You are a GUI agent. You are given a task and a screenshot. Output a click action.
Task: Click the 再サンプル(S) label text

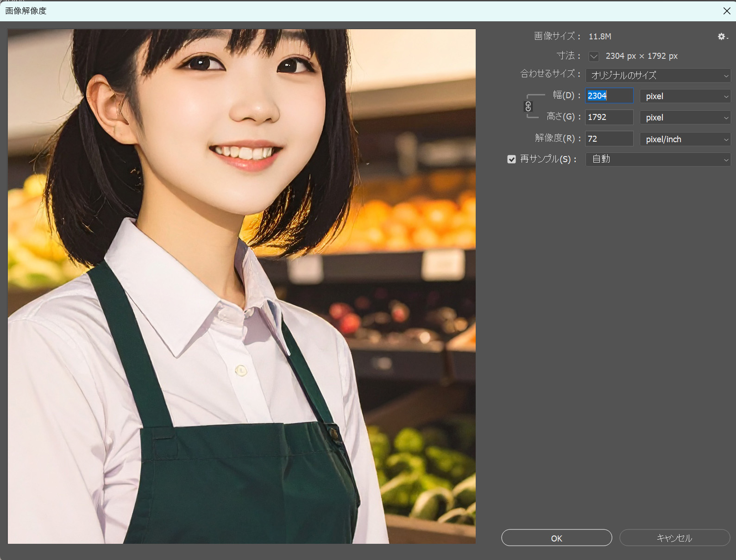point(548,159)
